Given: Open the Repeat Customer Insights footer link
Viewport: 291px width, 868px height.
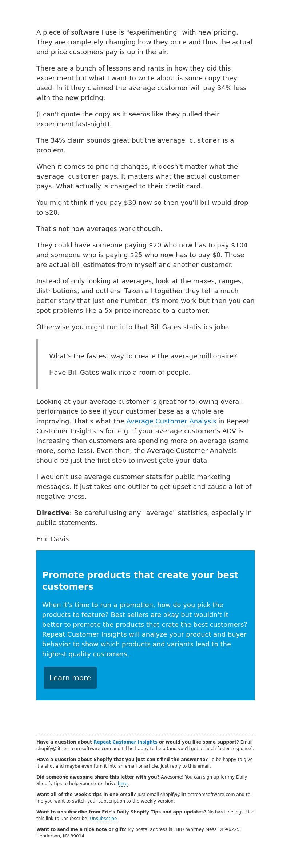Looking at the screenshot, I should 125,742.
